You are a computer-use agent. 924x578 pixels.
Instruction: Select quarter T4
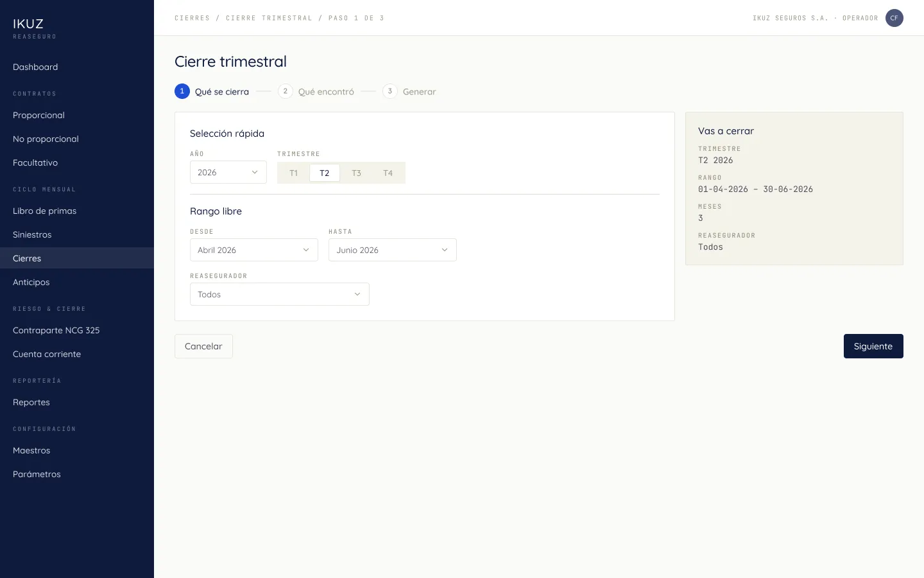[x=388, y=173]
